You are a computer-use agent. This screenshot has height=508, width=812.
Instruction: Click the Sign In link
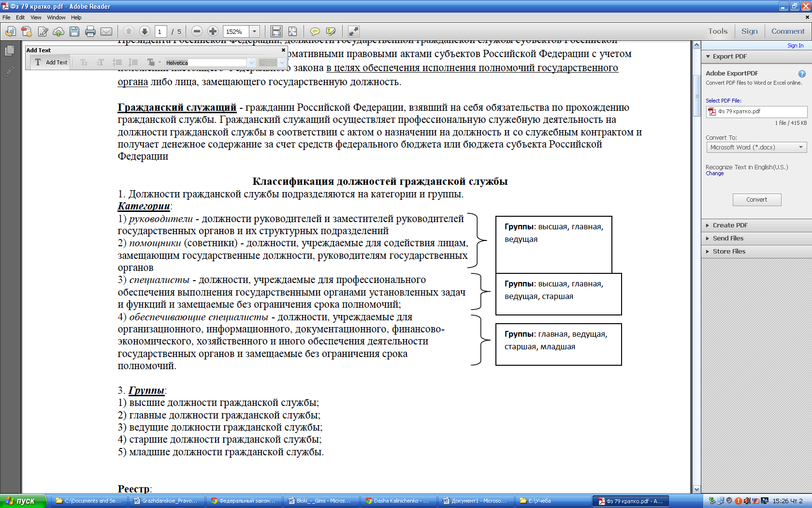[795, 45]
